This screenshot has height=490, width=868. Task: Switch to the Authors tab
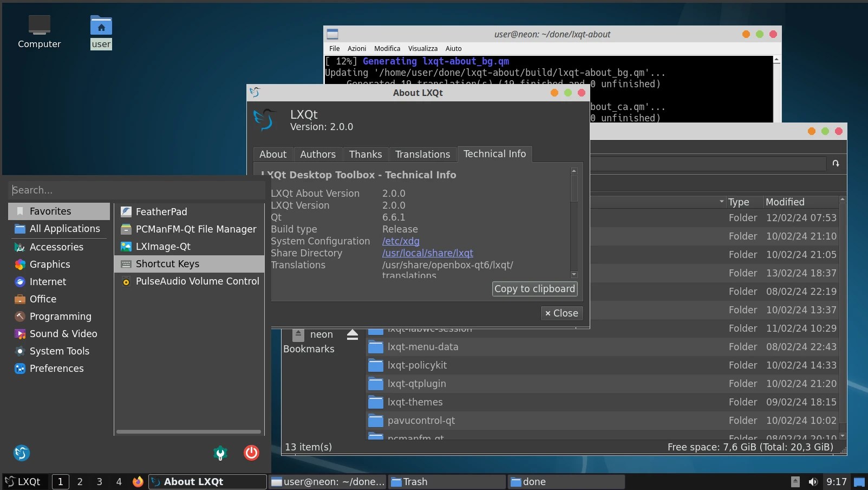click(317, 154)
